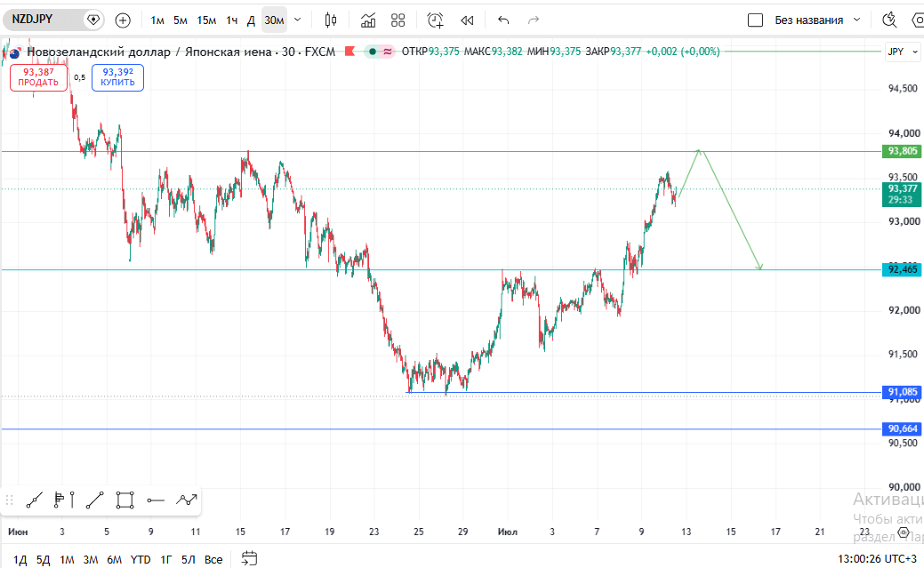Select the volume profile drawing tool
Viewport: 924px width, 568px height.
(x=64, y=500)
